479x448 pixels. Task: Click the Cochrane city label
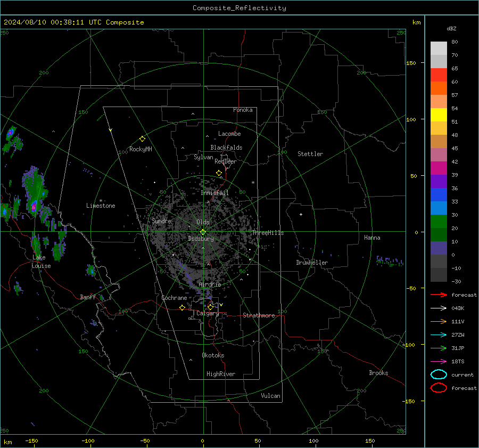tap(174, 298)
